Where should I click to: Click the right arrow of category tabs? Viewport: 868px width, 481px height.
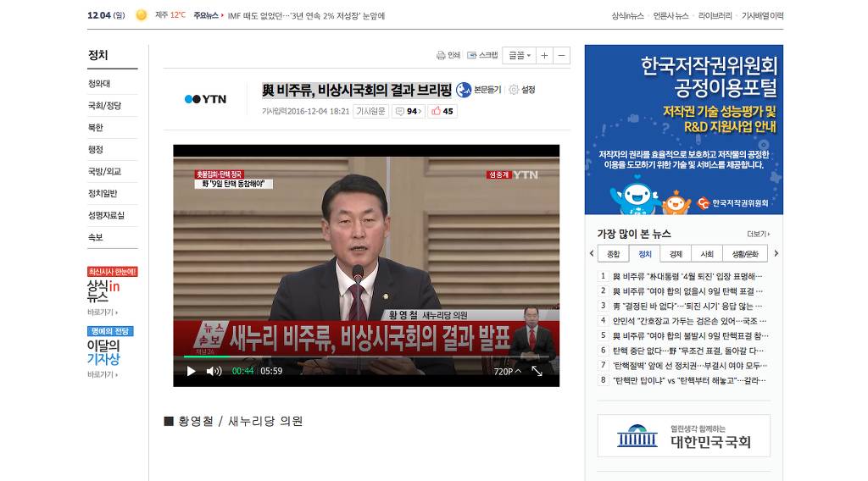pyautogui.click(x=776, y=253)
